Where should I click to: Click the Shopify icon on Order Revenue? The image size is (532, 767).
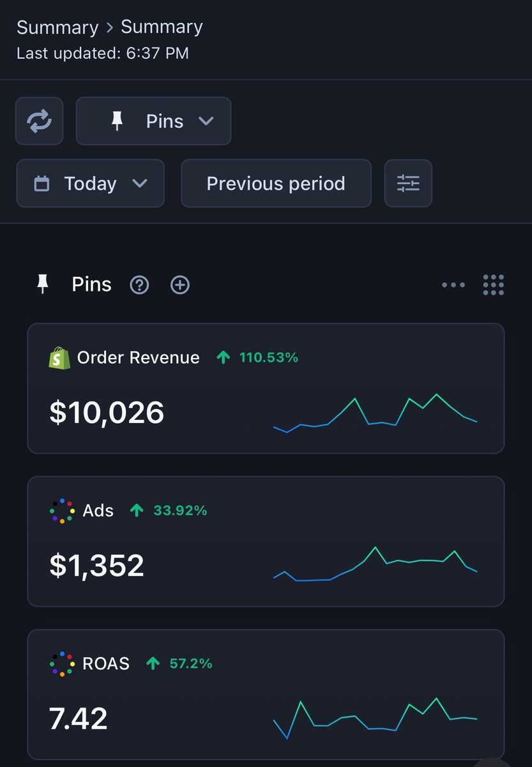tap(59, 357)
